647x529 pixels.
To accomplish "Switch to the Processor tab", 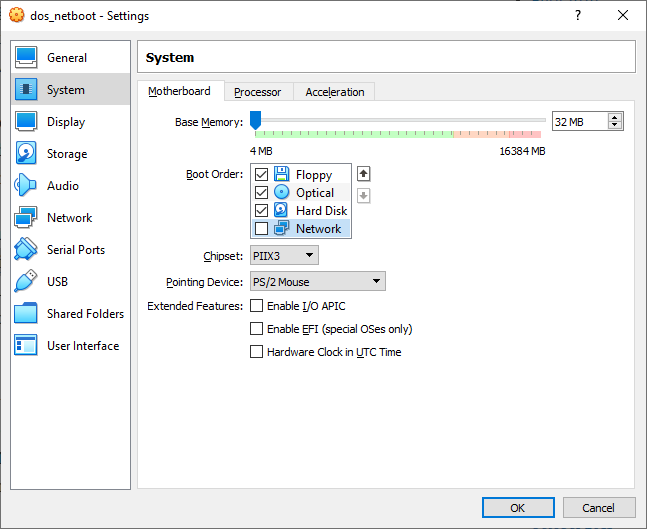I will tap(257, 92).
